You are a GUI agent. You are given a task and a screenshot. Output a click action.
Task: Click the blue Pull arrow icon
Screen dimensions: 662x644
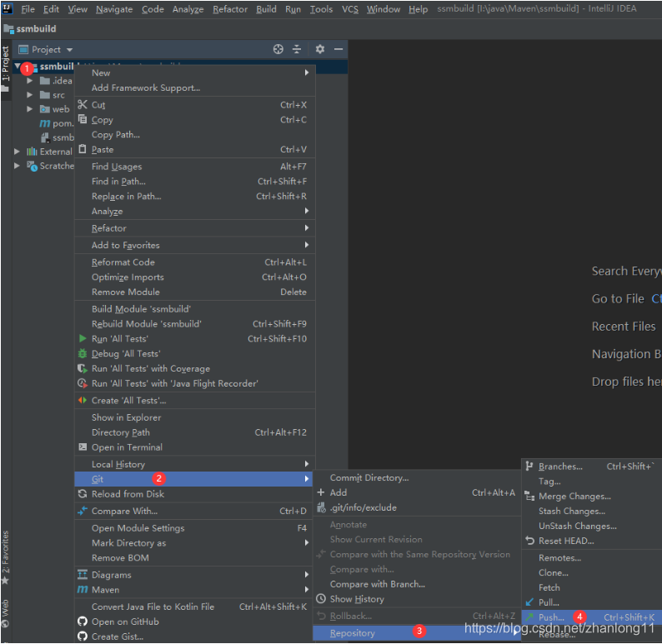529,602
